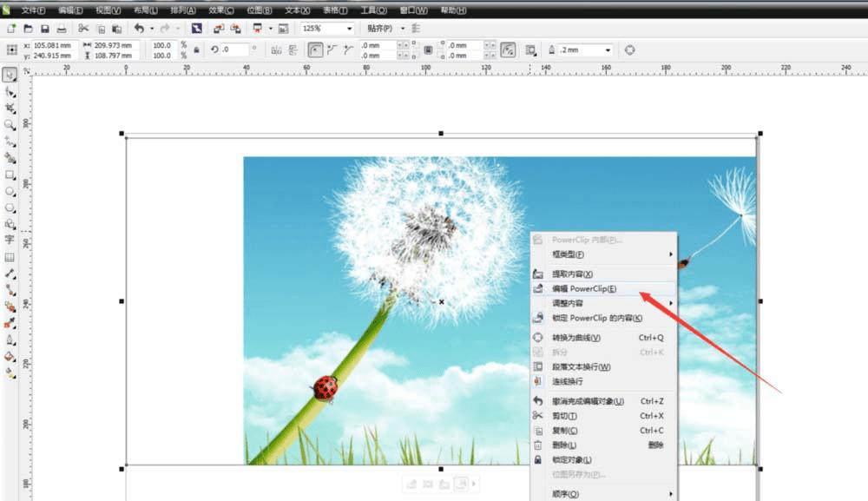Toggle the lock ratio padlock button
Screen dimensions: 868x501
tap(196, 49)
